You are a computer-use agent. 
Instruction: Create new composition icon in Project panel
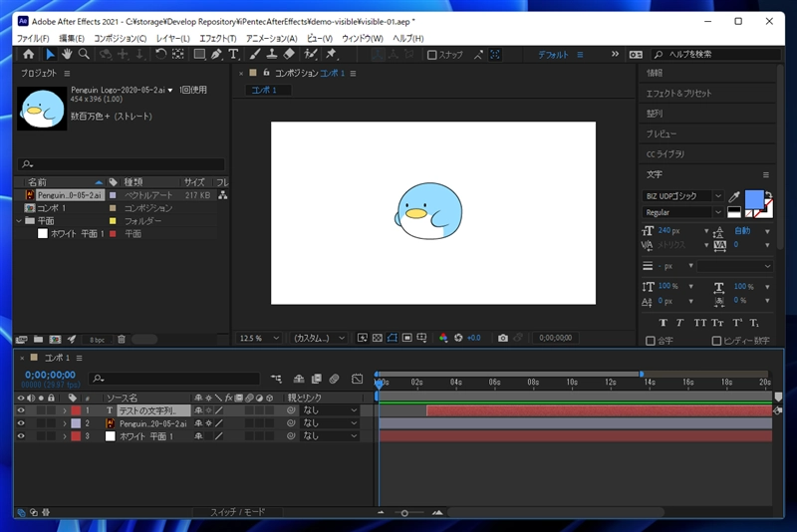tap(55, 339)
